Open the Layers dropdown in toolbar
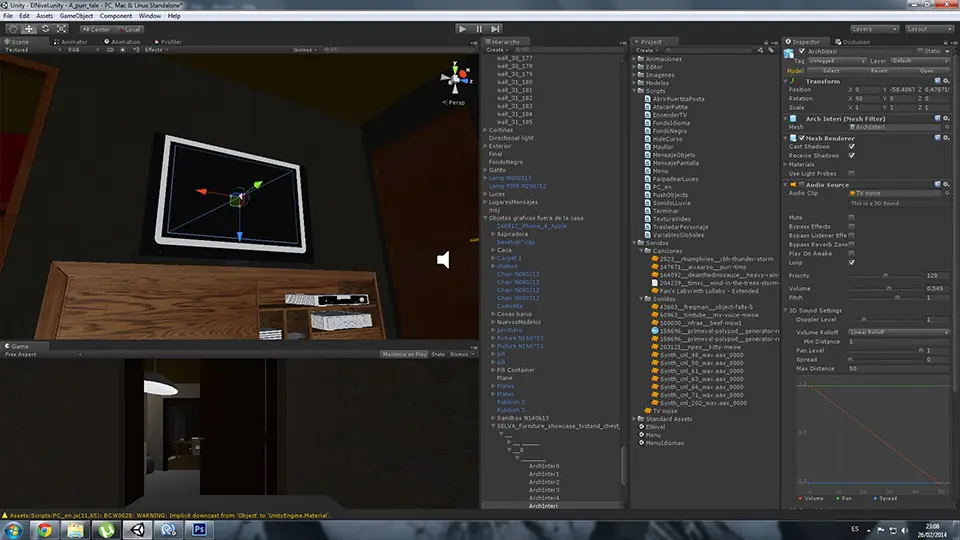960x540 pixels. pyautogui.click(x=874, y=29)
